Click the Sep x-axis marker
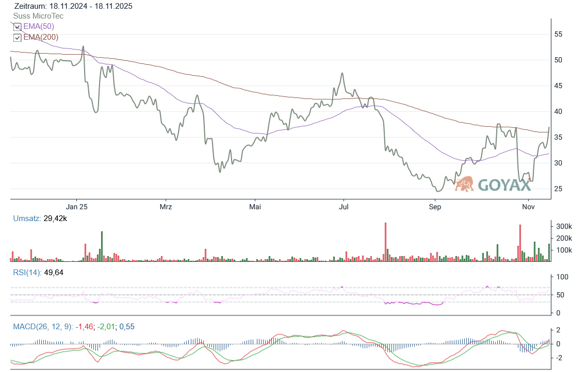 (436, 207)
